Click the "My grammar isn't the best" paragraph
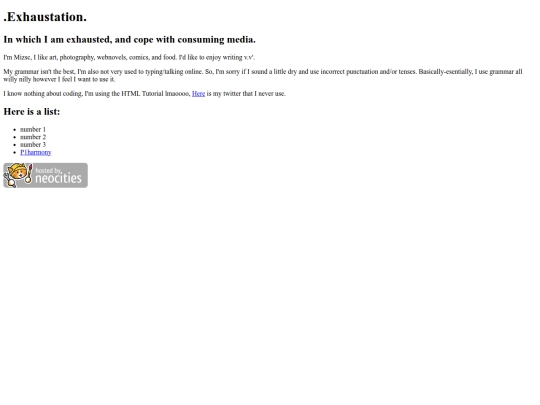The width and height of the screenshot is (540, 405). point(263,75)
